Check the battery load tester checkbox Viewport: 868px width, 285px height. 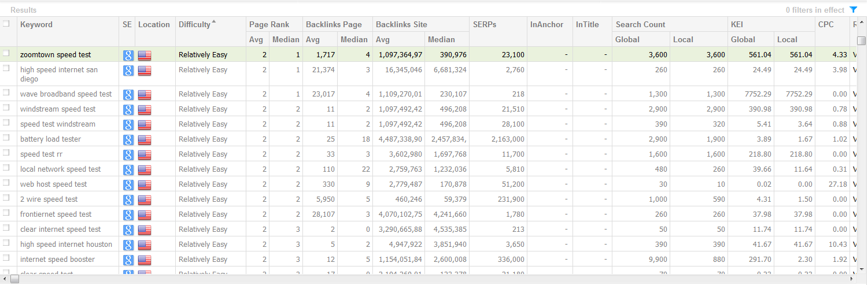[6, 137]
